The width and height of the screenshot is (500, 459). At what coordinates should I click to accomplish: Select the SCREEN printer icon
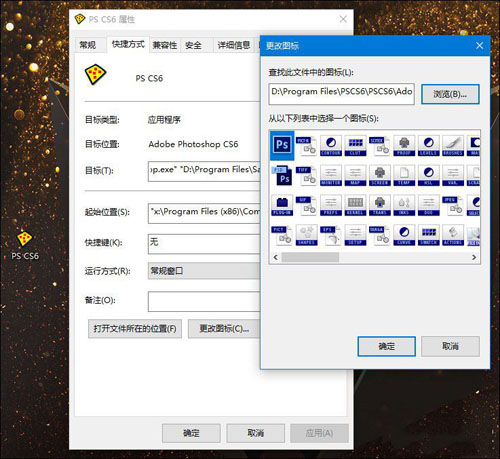pyautogui.click(x=380, y=175)
